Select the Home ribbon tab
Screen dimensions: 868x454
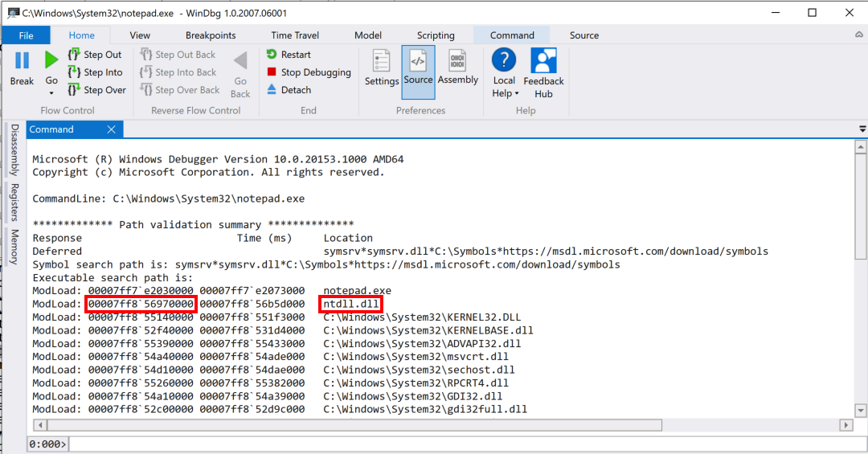pyautogui.click(x=81, y=35)
